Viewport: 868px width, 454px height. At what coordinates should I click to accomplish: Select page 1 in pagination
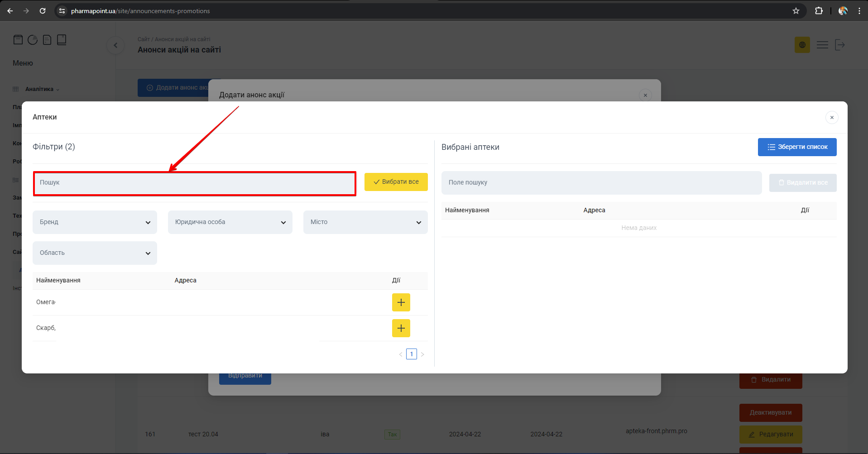point(411,354)
